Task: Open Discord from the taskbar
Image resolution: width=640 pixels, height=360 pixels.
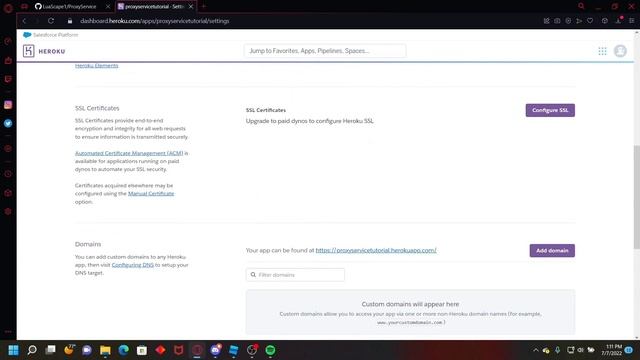Action: pos(216,350)
